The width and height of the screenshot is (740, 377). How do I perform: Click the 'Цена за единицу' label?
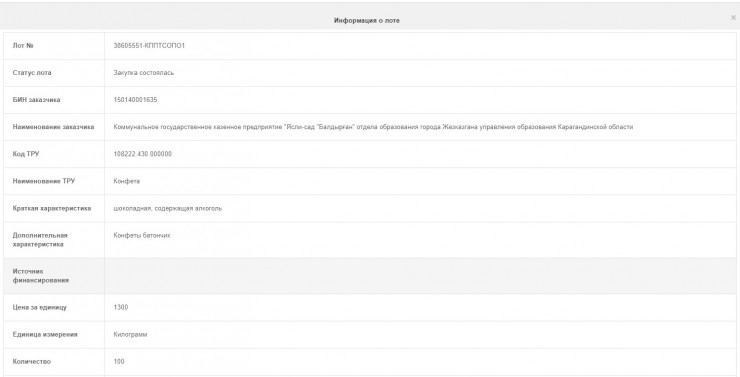40,308
